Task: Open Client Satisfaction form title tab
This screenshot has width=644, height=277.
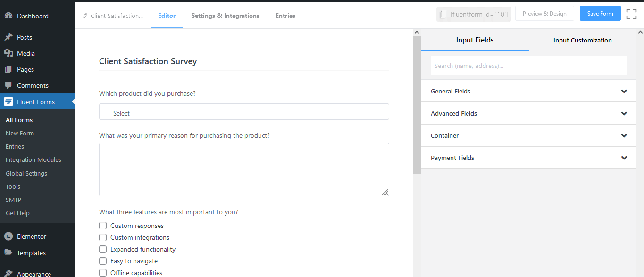Action: [x=113, y=16]
